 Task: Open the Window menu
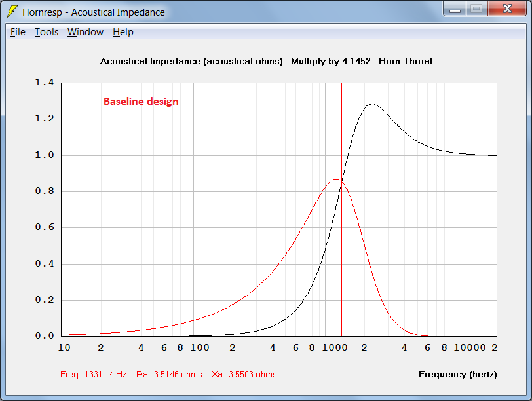[x=85, y=32]
